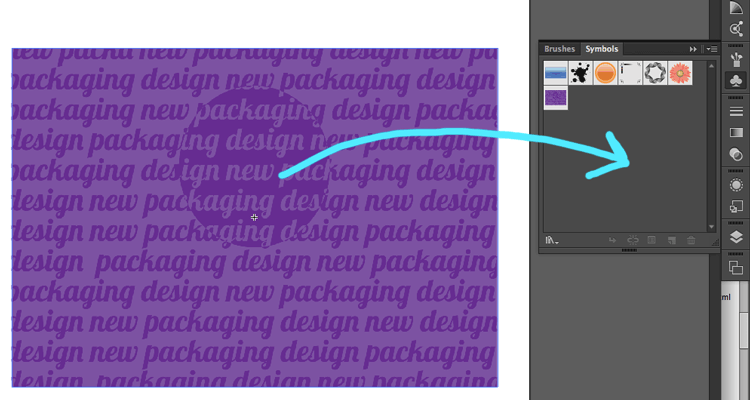Open the Transparency panel icon
Screen dimensions: 750x400
(736, 154)
